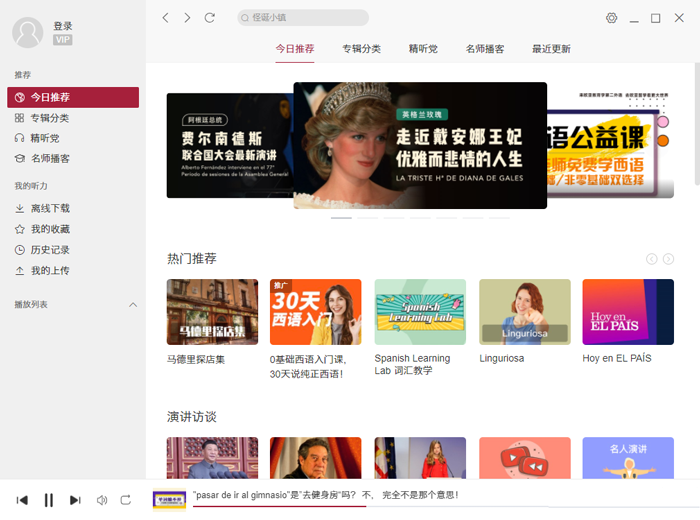Switch to the 精听党 tab
700x520 pixels.
click(423, 49)
